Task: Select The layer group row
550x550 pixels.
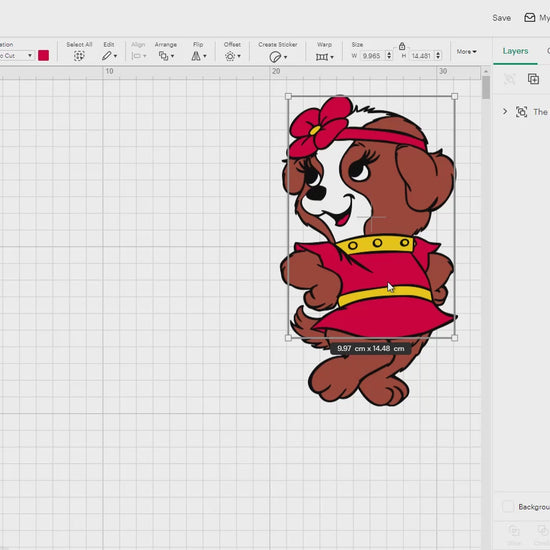Action: [523, 112]
